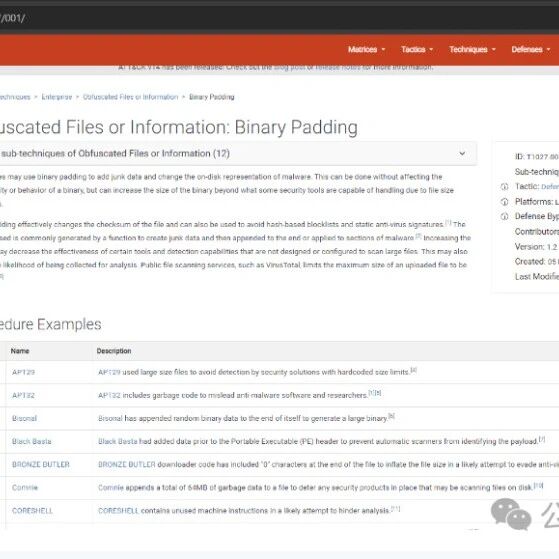This screenshot has height=559, width=559.
Task: Open Black Basta in the Name column
Action: pyautogui.click(x=31, y=441)
